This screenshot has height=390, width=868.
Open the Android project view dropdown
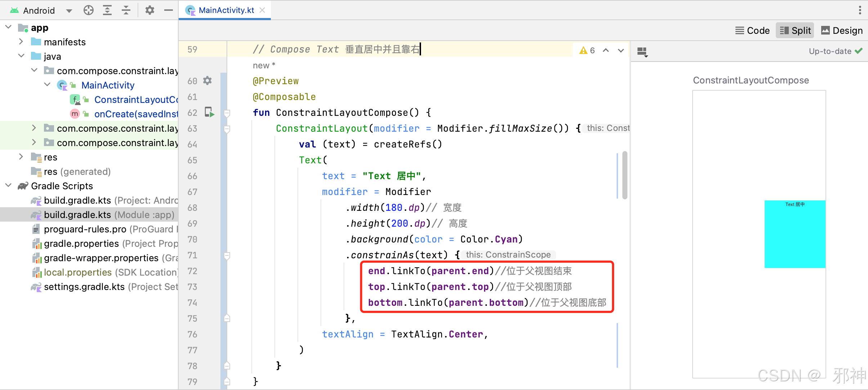click(69, 10)
